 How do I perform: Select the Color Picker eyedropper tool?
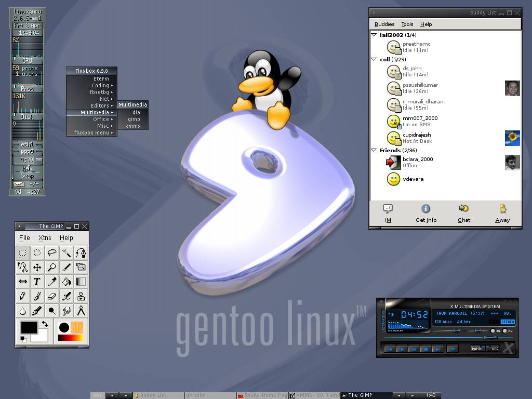[x=52, y=281]
